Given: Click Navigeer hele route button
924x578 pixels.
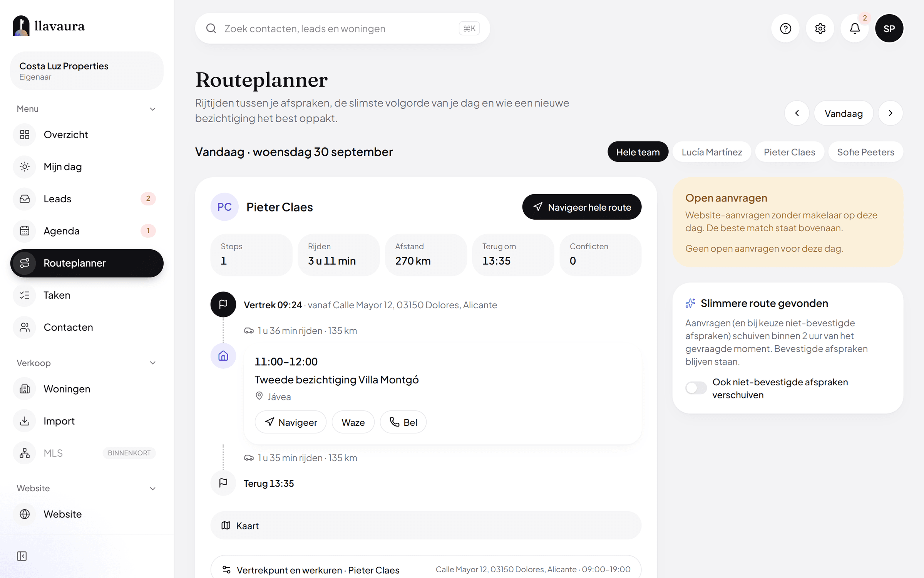Looking at the screenshot, I should point(582,207).
